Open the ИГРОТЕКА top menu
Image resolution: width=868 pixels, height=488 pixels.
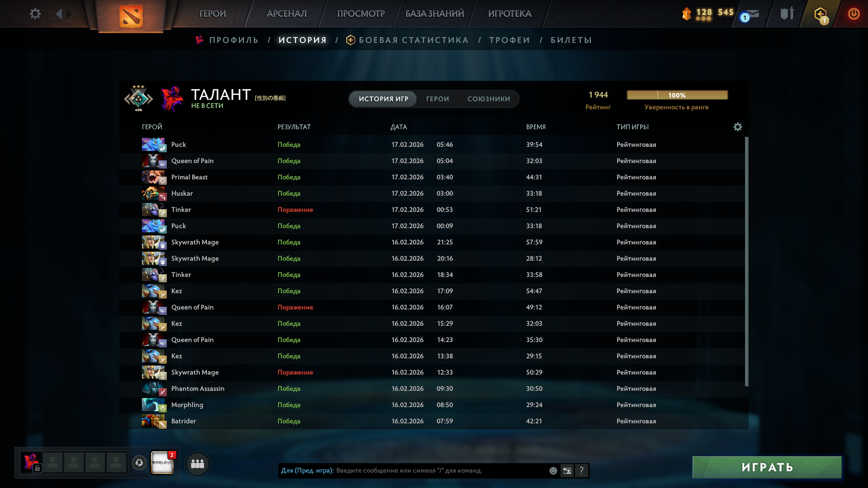pyautogui.click(x=509, y=14)
